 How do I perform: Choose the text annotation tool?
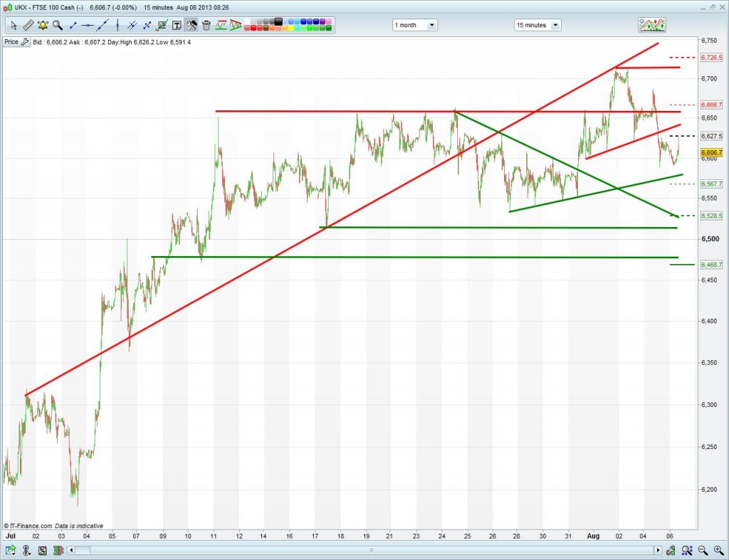(177, 26)
